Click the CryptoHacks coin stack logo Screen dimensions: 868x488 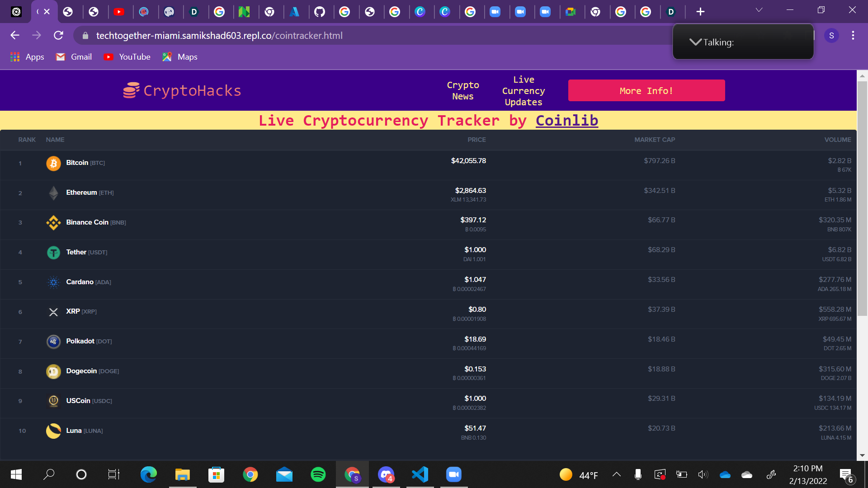(x=131, y=90)
